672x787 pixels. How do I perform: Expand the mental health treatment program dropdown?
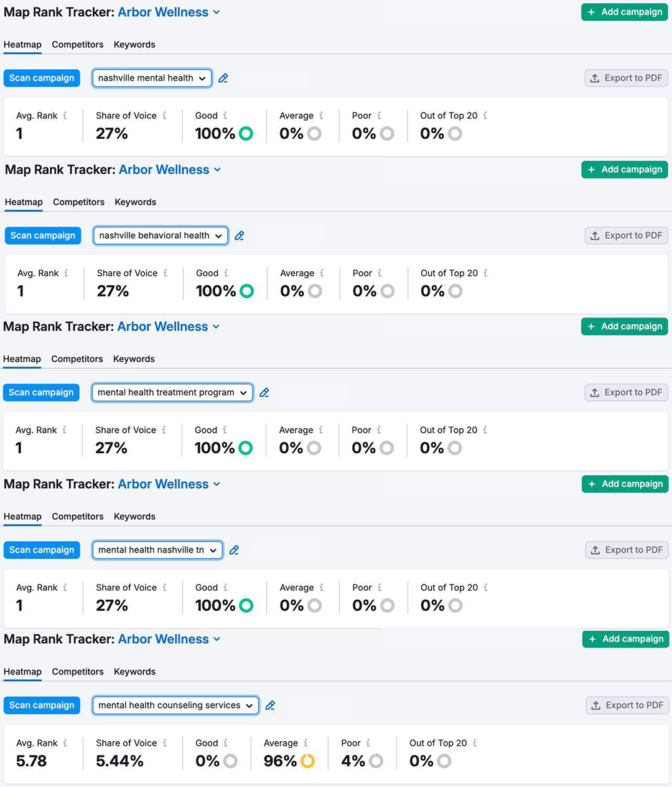[172, 393]
